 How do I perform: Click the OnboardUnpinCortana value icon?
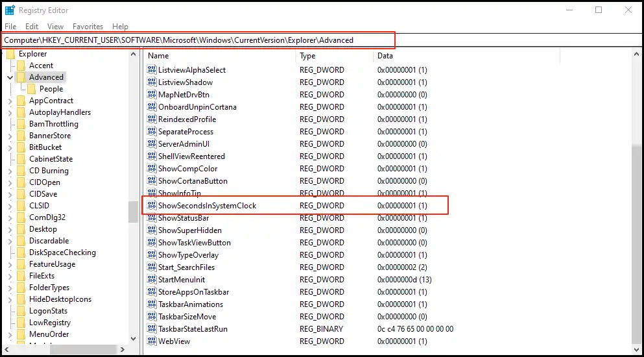[152, 107]
